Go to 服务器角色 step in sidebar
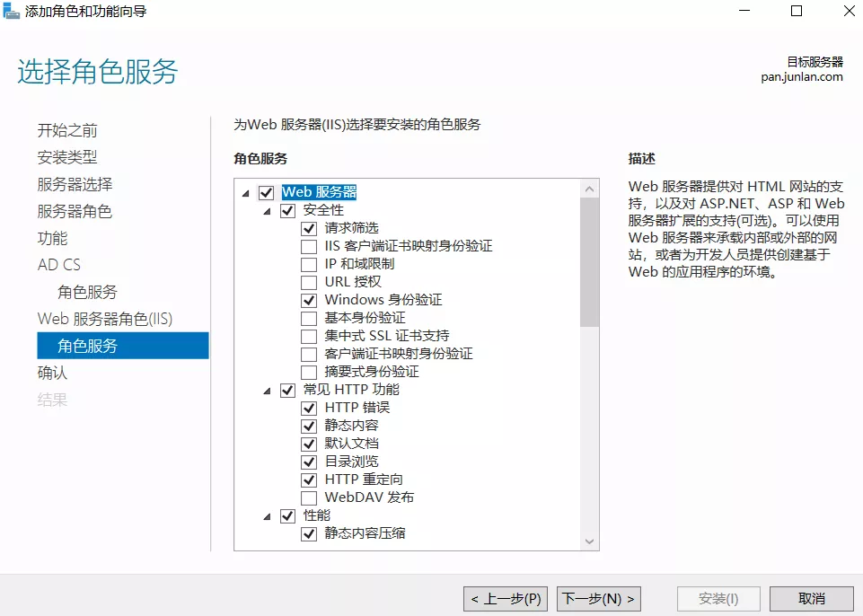Image resolution: width=863 pixels, height=616 pixels. click(75, 211)
